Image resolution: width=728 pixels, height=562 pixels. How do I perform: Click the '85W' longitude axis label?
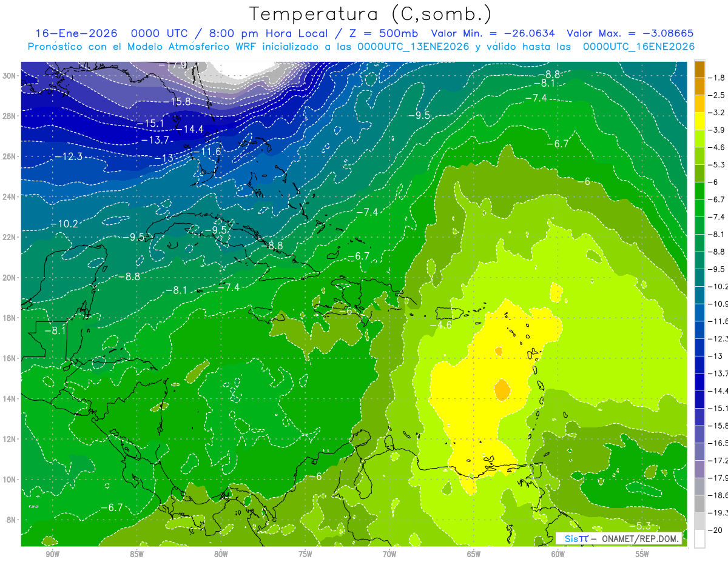(136, 554)
